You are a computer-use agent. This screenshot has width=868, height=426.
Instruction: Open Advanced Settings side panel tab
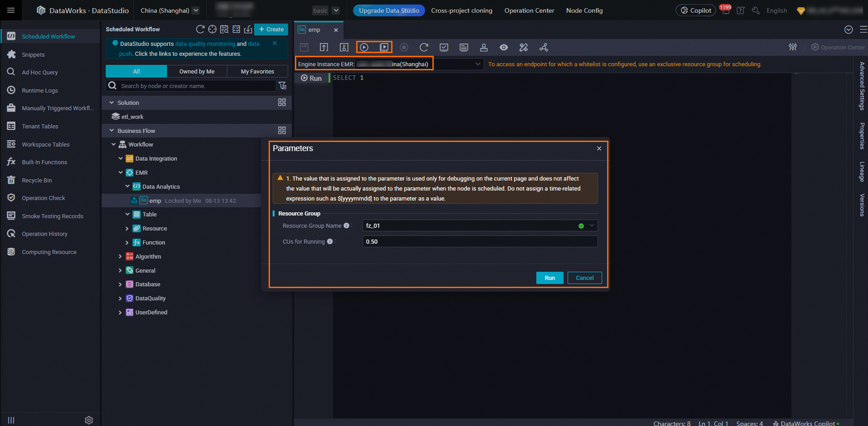pyautogui.click(x=862, y=86)
